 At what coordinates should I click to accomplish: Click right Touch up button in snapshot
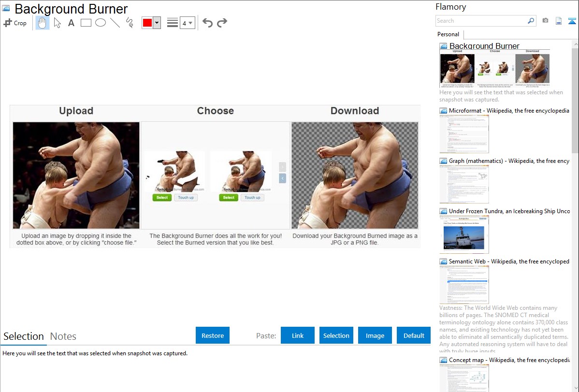click(x=252, y=197)
